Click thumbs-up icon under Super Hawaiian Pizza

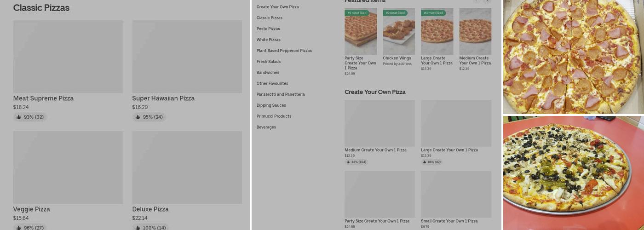click(x=138, y=117)
